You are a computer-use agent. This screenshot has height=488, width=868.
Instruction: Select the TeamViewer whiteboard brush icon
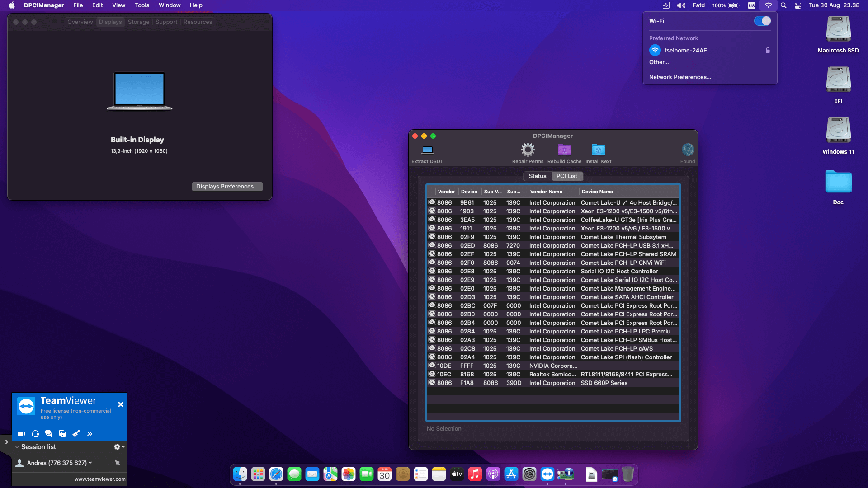pos(76,433)
